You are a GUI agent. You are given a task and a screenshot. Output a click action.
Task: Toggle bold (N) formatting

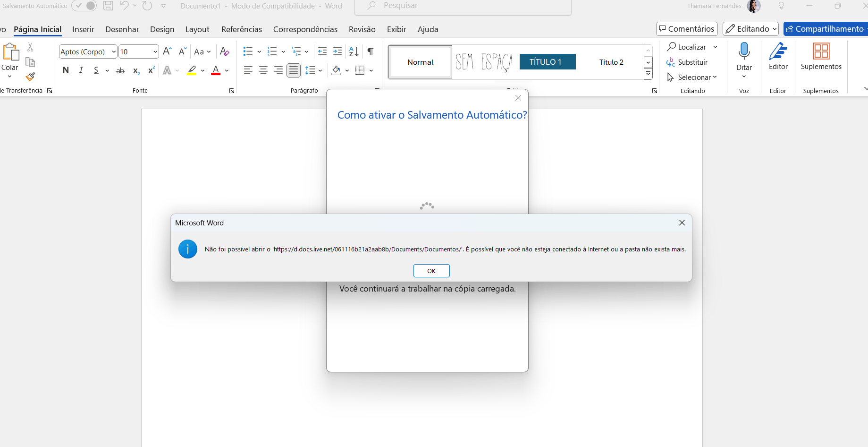point(66,70)
